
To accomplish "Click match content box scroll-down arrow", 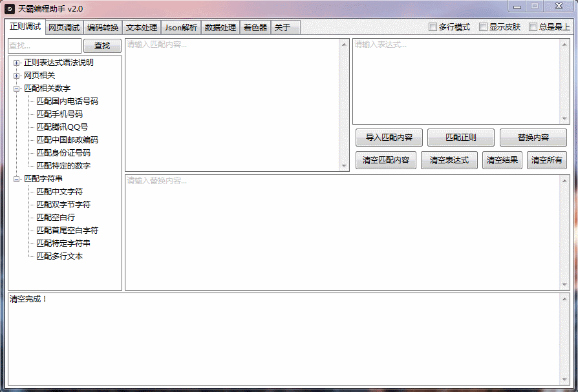I will click(344, 166).
